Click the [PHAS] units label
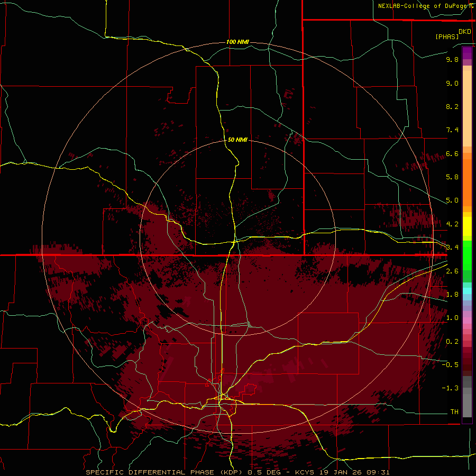Viewport: 476px width, 476px height. (x=447, y=36)
